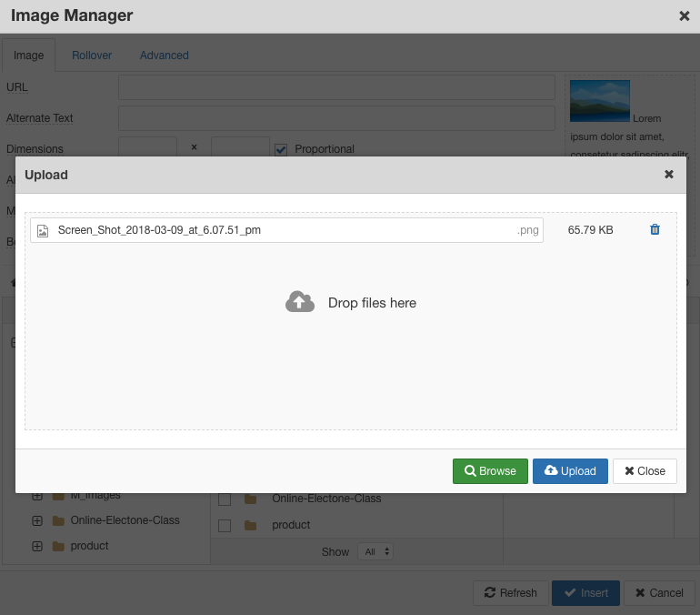Delete queued file with trash icon
Viewport: 700px width, 615px height.
(x=655, y=230)
